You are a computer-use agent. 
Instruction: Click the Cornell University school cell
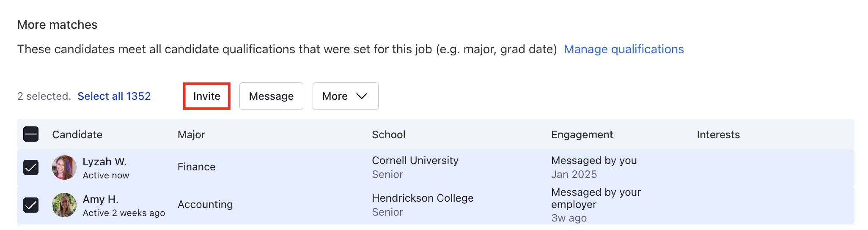415,161
